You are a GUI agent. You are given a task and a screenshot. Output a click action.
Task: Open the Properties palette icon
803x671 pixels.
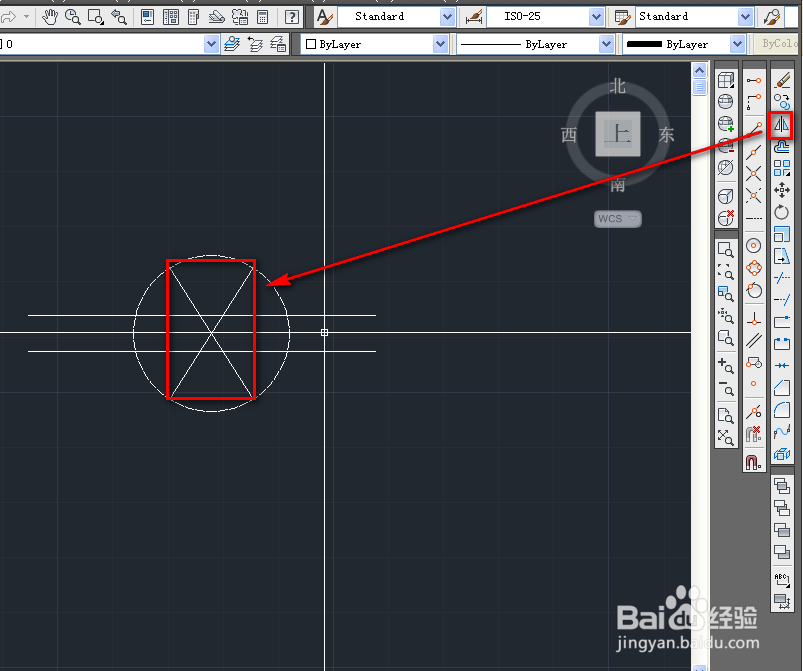click(x=147, y=17)
